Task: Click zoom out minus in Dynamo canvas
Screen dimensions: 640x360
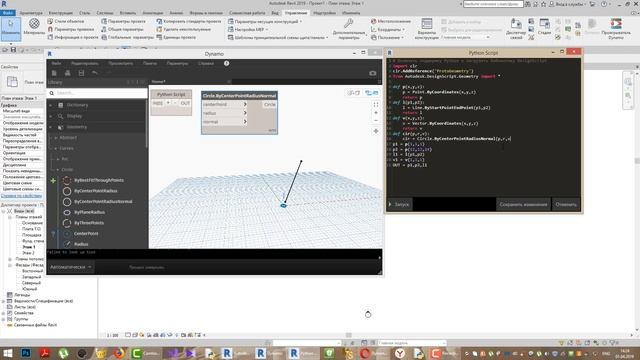Action: click(x=376, y=121)
